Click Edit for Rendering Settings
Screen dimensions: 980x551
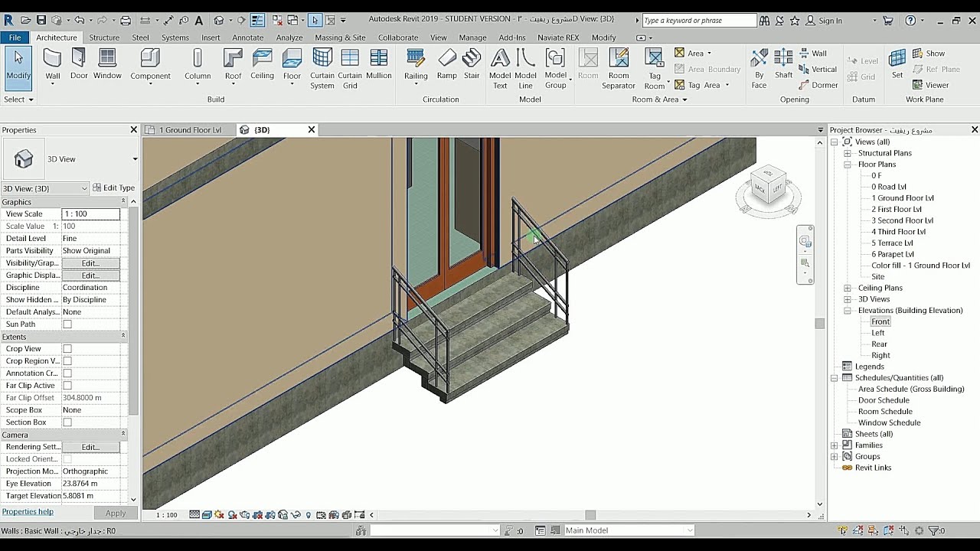coord(90,447)
